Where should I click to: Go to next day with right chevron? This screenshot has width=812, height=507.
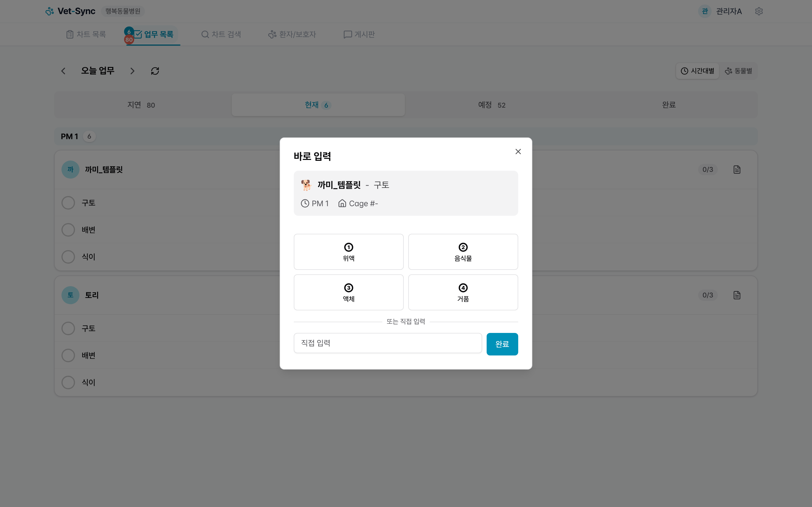132,71
